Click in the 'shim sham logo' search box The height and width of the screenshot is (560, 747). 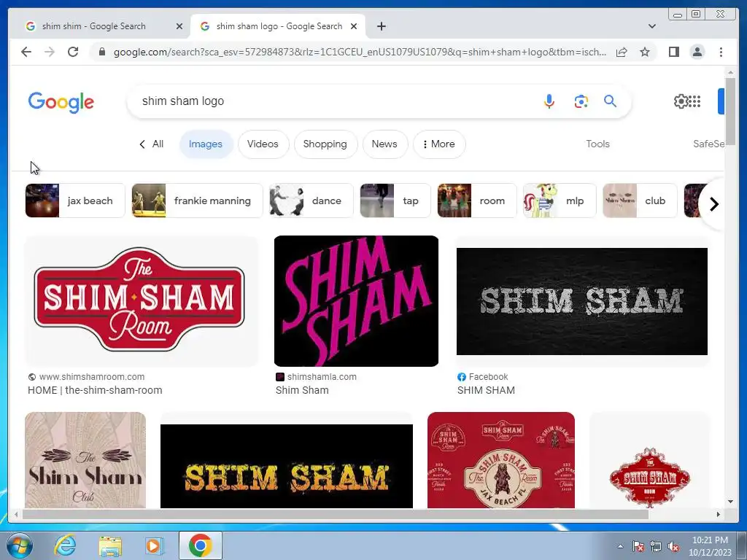(x=333, y=101)
